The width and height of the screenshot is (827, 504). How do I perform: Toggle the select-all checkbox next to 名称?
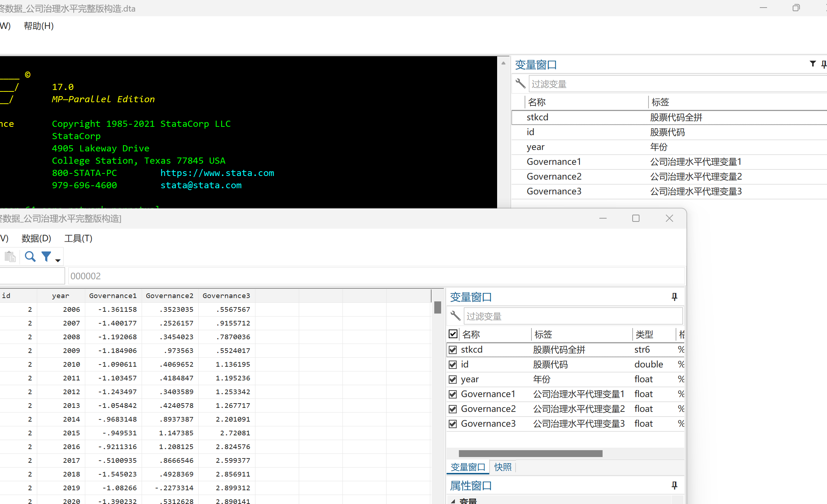tap(453, 334)
